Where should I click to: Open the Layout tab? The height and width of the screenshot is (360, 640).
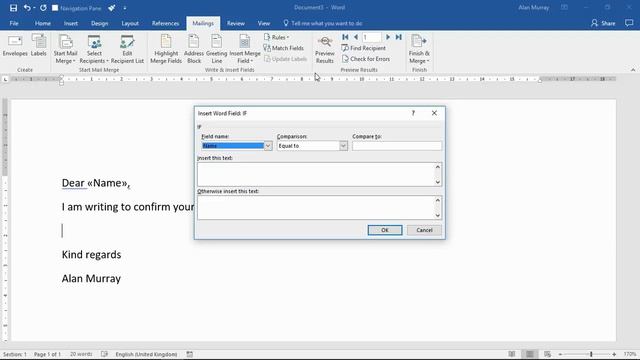pyautogui.click(x=130, y=23)
